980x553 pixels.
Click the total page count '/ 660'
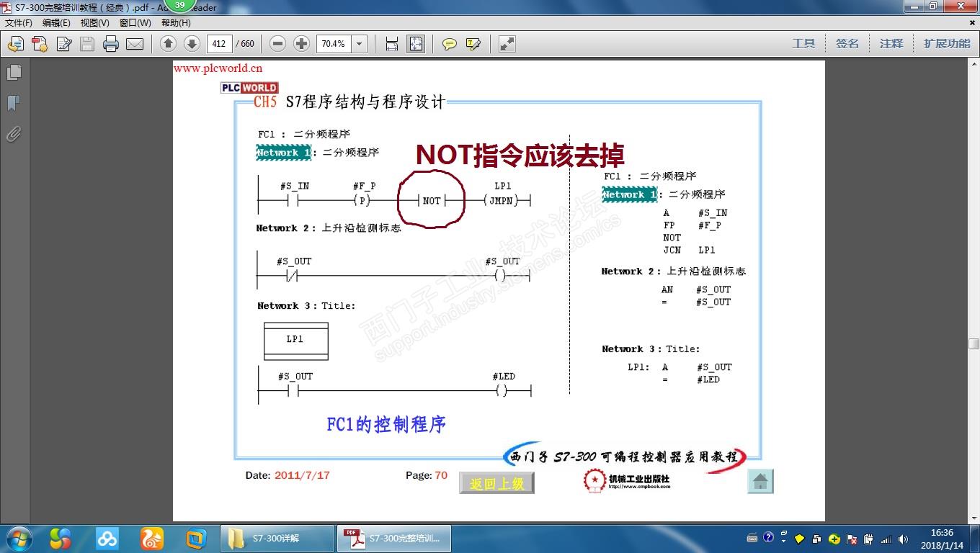(x=245, y=44)
